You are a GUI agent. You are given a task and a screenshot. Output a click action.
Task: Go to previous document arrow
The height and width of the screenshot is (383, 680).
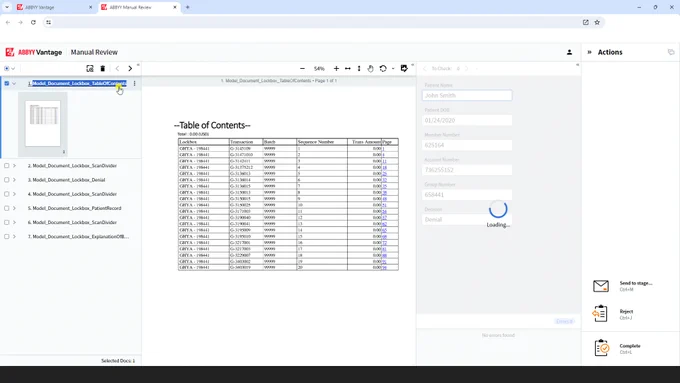[117, 69]
